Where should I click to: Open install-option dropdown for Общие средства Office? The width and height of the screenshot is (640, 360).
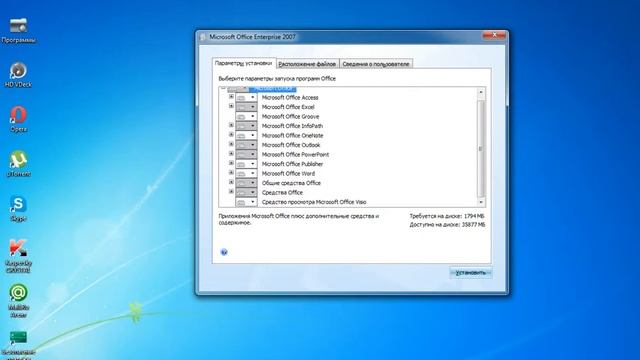tap(246, 183)
